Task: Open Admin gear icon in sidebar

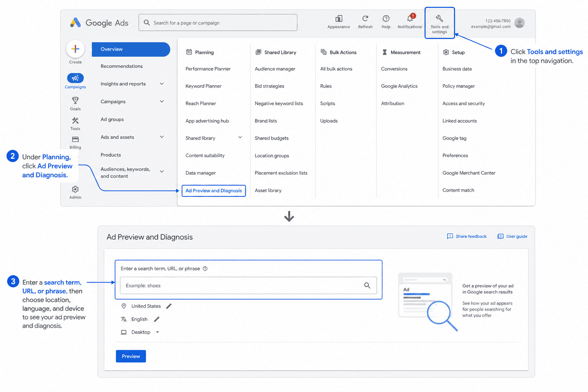Action: (75, 189)
